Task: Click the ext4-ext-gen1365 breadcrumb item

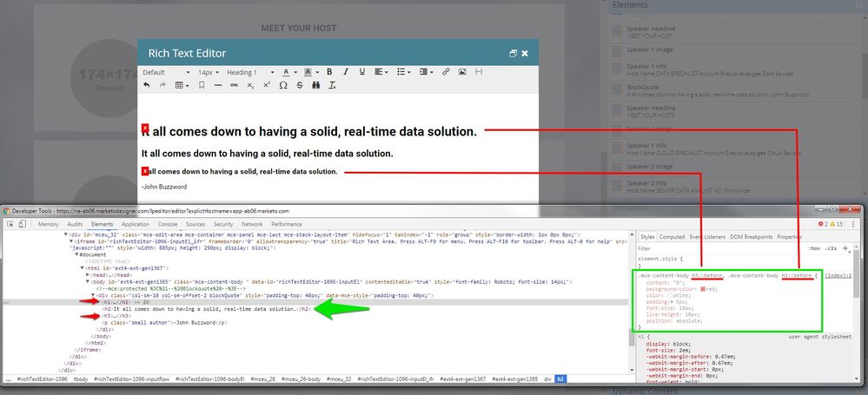Action: [514, 379]
